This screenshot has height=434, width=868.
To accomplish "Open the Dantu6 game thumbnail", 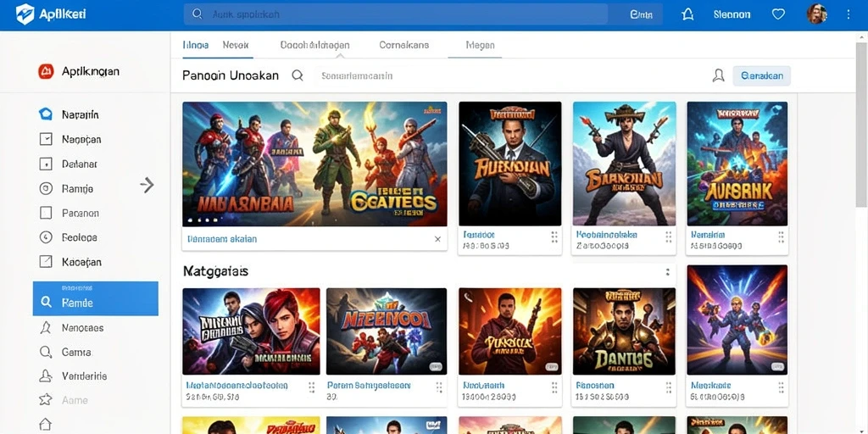I will 624,331.
